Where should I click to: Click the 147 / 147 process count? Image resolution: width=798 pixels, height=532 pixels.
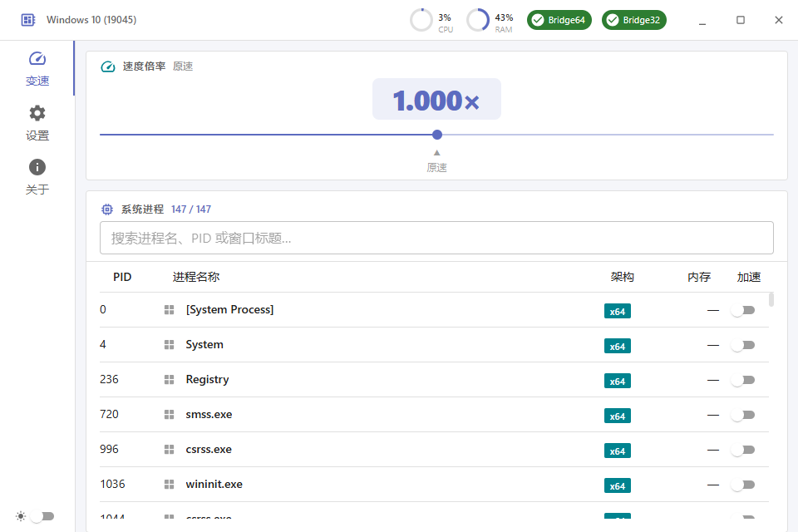pos(191,209)
